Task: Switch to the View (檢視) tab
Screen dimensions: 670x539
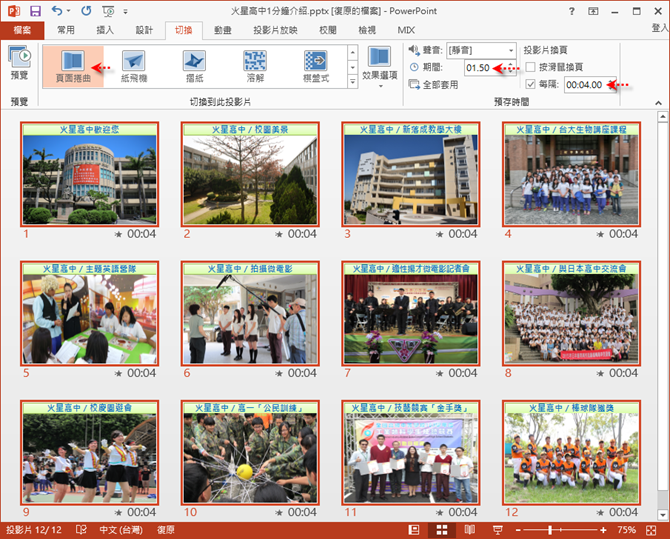Action: pyautogui.click(x=367, y=30)
